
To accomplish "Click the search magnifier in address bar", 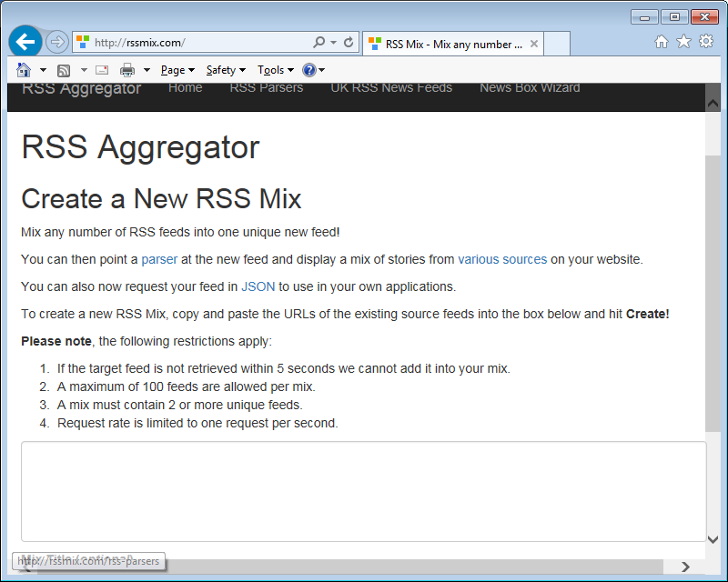I will tap(318, 43).
